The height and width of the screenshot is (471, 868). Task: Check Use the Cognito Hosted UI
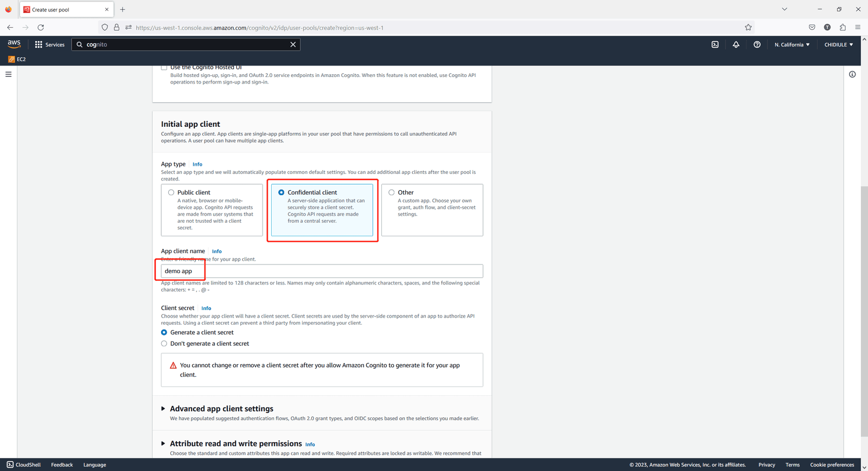pos(164,67)
